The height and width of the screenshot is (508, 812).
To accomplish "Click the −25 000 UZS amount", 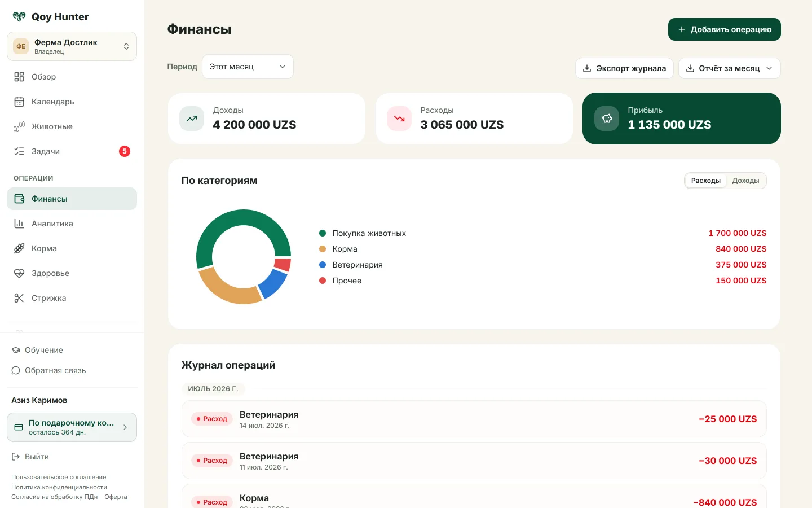I will [728, 419].
